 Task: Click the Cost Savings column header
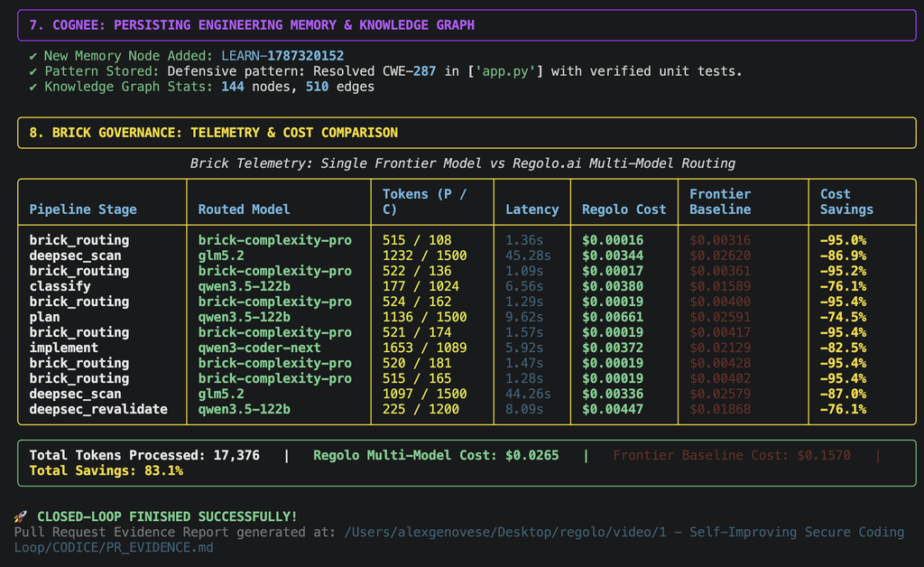(x=846, y=201)
